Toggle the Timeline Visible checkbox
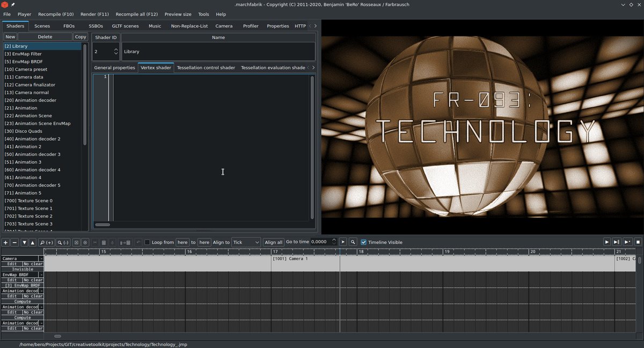This screenshot has width=644, height=348. 363,242
